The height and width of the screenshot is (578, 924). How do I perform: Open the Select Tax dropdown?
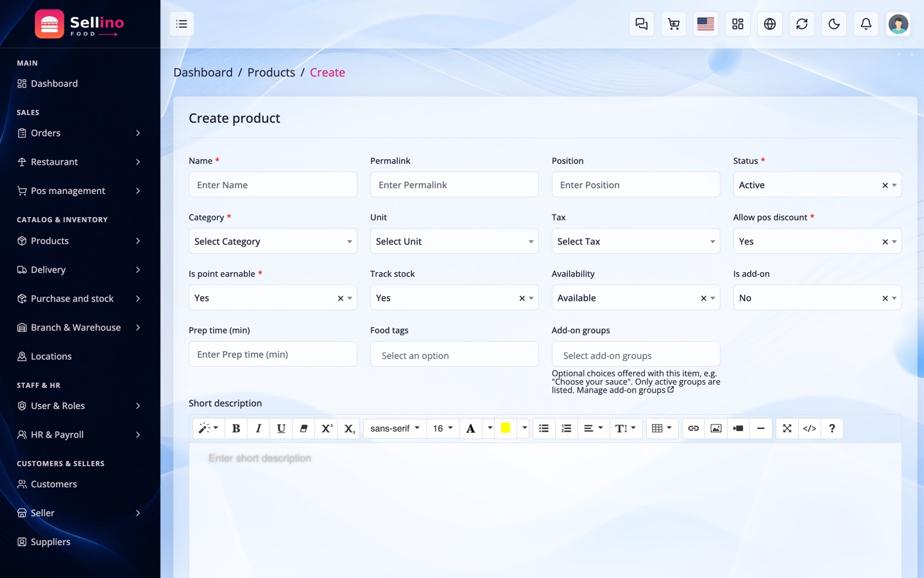[636, 241]
